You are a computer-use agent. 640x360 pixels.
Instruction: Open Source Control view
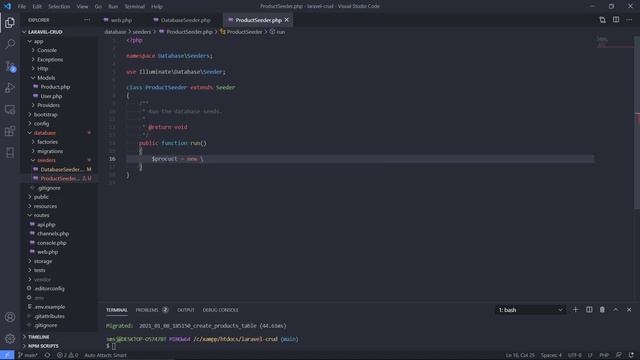point(10,66)
